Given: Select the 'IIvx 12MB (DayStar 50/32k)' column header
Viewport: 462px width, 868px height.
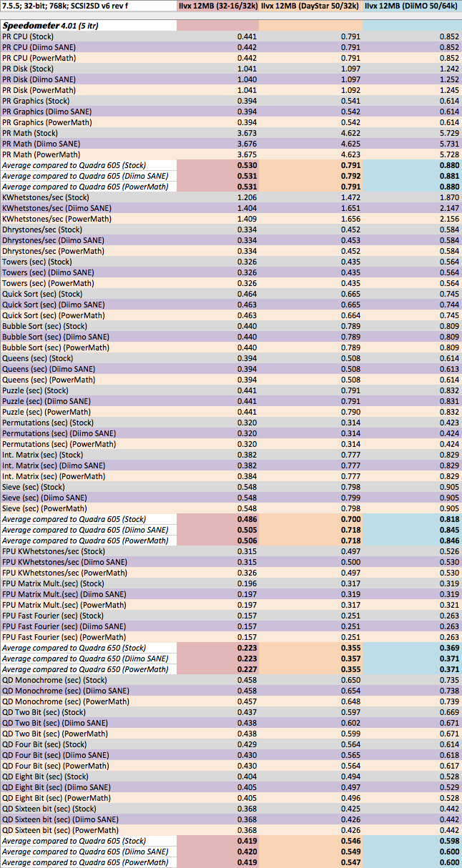Looking at the screenshot, I should tap(311, 5).
